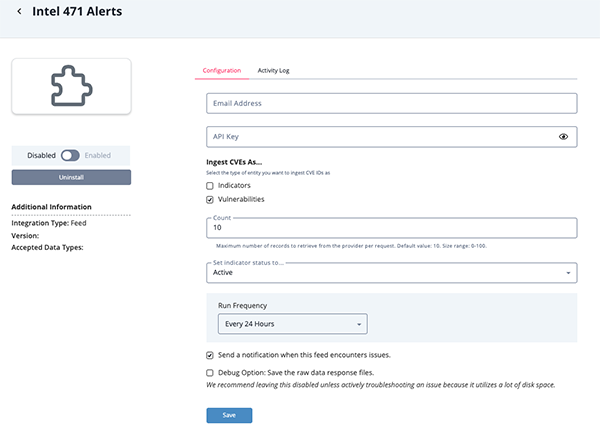Switch to the Configuration tab
Image resolution: width=600 pixels, height=441 pixels.
222,70
